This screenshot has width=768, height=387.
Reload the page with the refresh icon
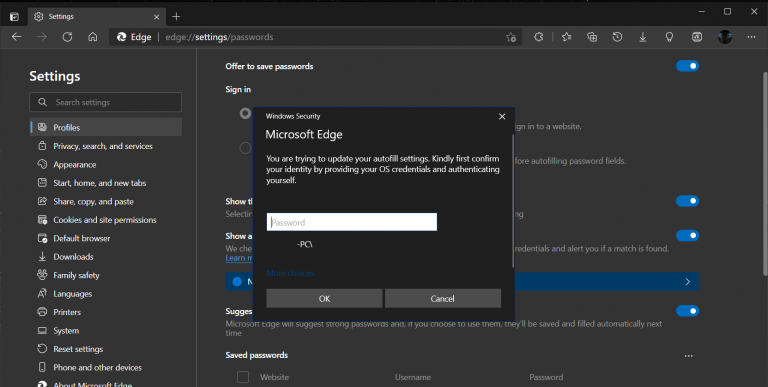point(67,37)
